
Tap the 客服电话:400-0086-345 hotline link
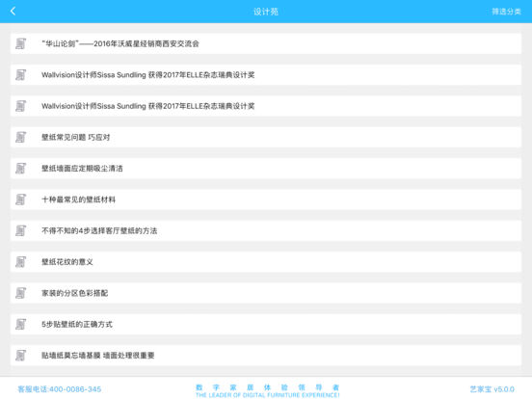click(60, 389)
